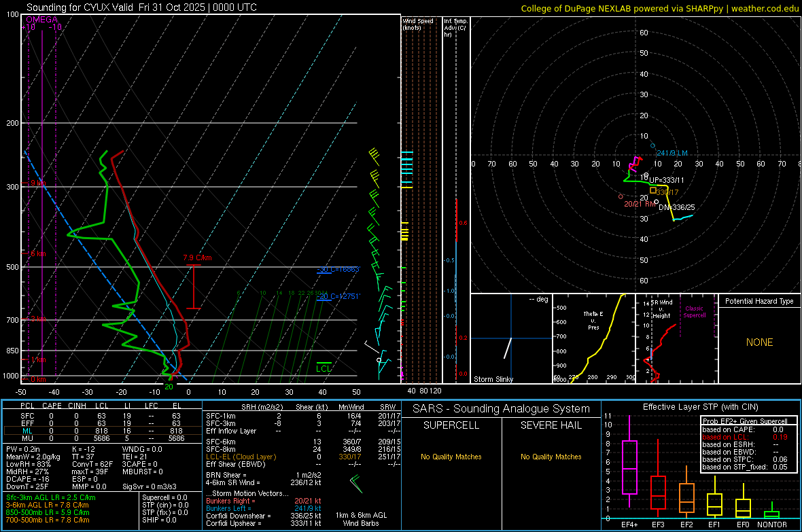This screenshot has height=532, width=802.
Task: Select the SFC-6km shear row label
Action: 221,442
